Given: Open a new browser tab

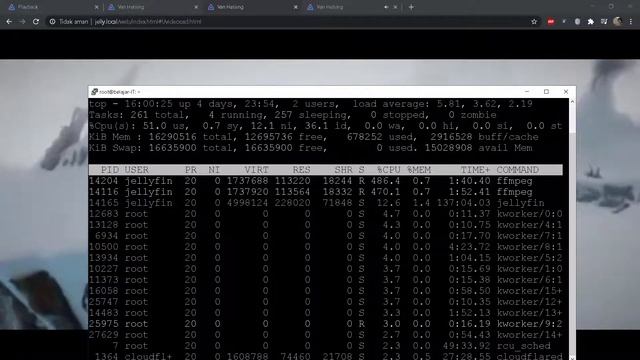Looking at the screenshot, I should tap(411, 7).
